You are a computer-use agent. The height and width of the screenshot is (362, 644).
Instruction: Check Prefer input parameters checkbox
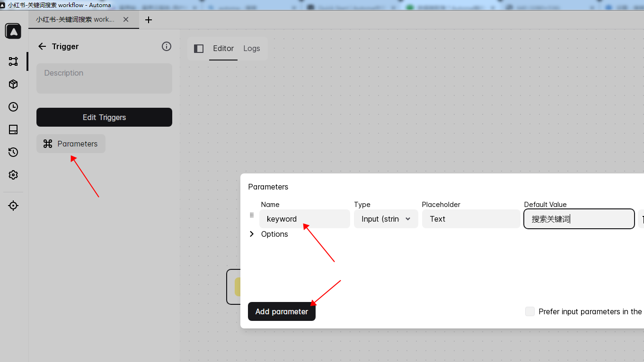coord(530,311)
